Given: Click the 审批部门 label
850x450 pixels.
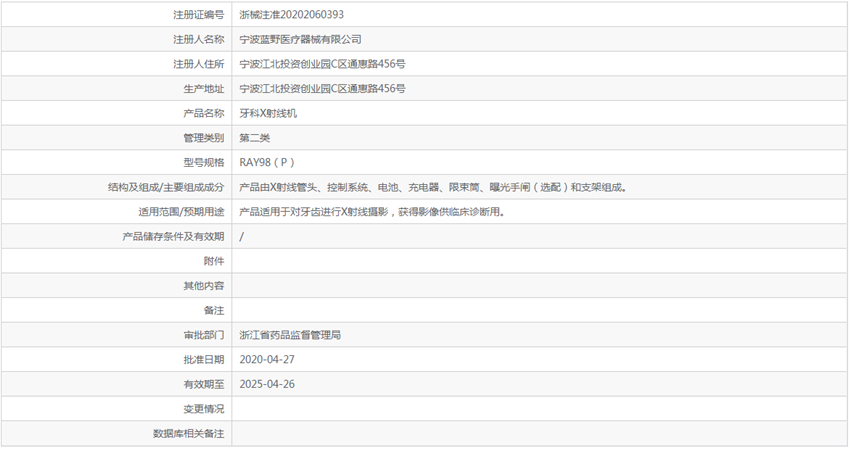Looking at the screenshot, I should pyautogui.click(x=204, y=335).
